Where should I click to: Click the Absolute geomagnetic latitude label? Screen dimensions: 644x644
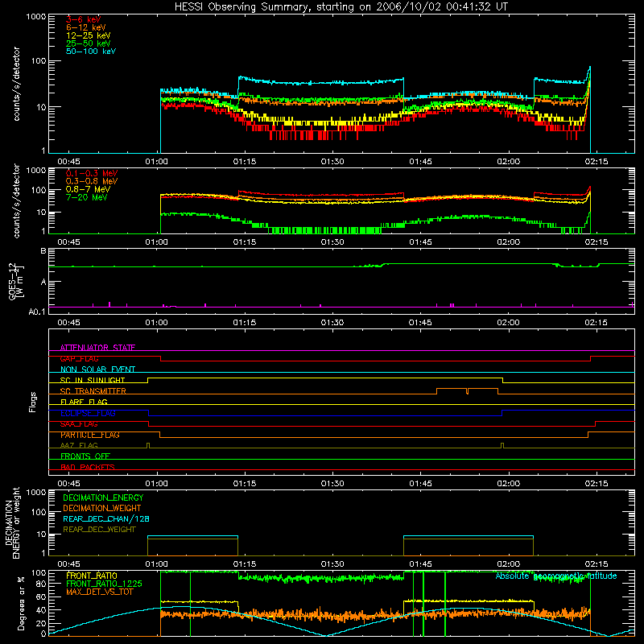tap(556, 576)
